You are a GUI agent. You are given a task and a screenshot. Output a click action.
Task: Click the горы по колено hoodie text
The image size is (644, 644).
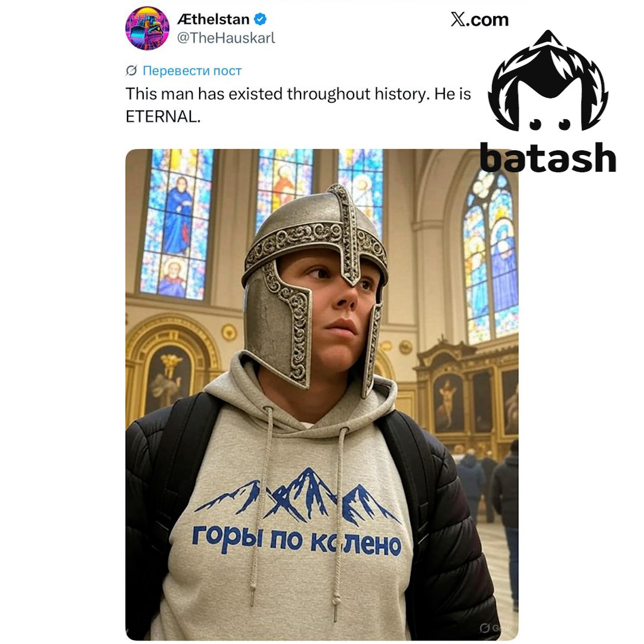pos(296,540)
